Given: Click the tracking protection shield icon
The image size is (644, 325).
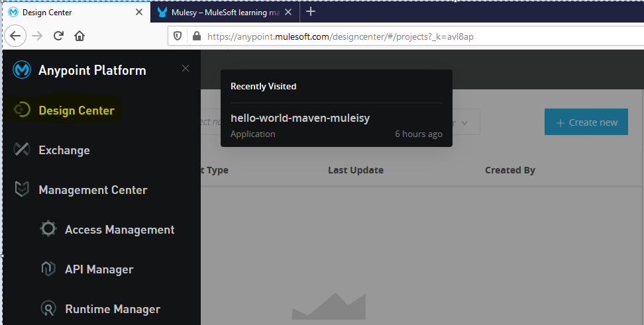Looking at the screenshot, I should point(178,36).
